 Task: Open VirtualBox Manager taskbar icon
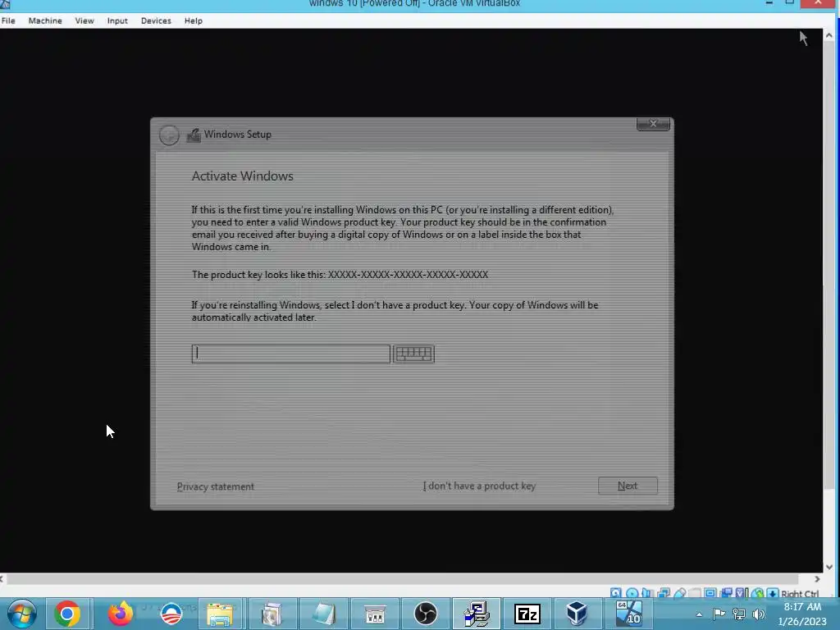point(577,614)
